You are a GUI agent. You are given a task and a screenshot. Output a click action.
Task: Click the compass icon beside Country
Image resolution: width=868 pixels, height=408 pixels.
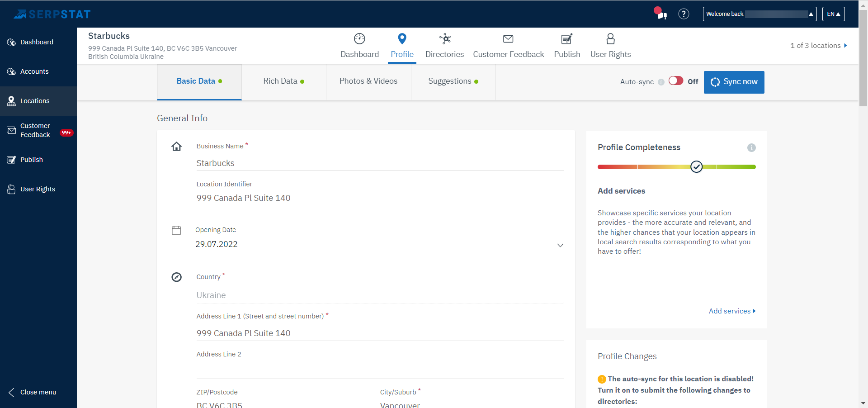pyautogui.click(x=176, y=277)
